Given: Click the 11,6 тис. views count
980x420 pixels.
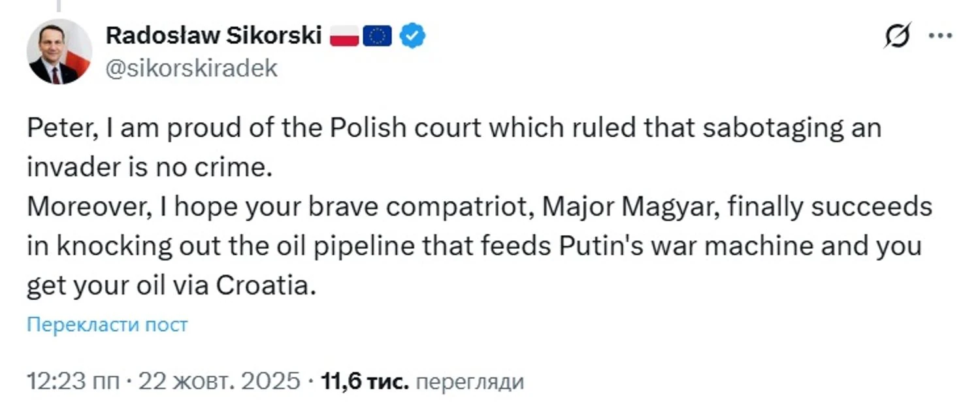Looking at the screenshot, I should [x=366, y=381].
